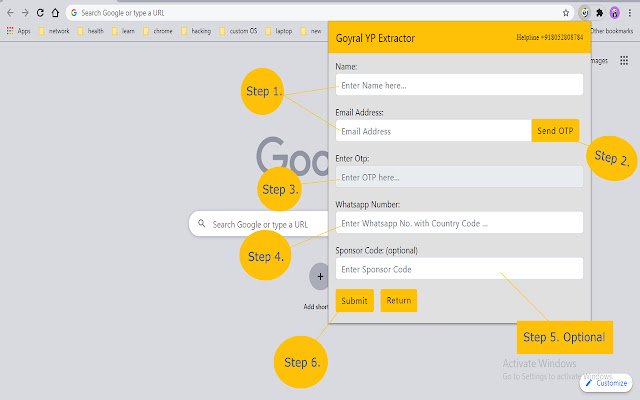The image size is (640, 400).
Task: Click the browser forward arrow
Action: coord(25,13)
